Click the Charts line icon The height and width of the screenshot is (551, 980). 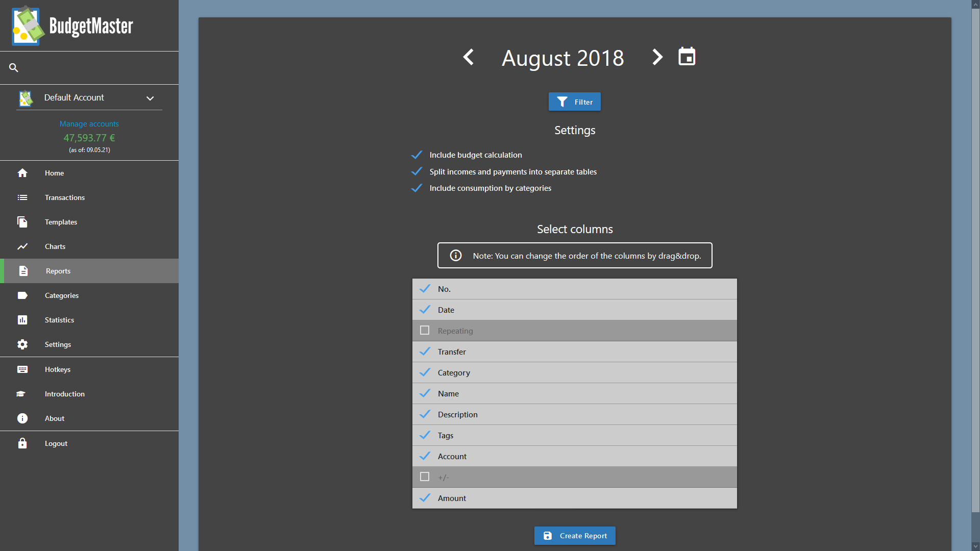tap(22, 246)
